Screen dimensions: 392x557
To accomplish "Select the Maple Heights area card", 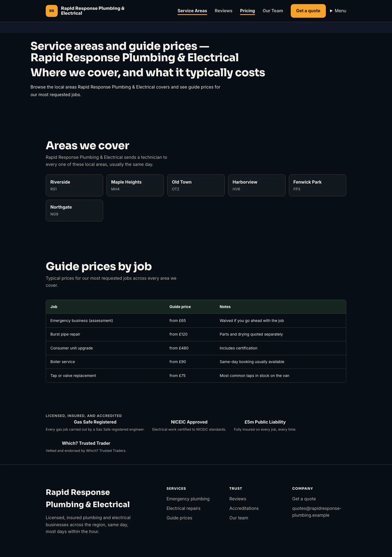I will pyautogui.click(x=135, y=185).
